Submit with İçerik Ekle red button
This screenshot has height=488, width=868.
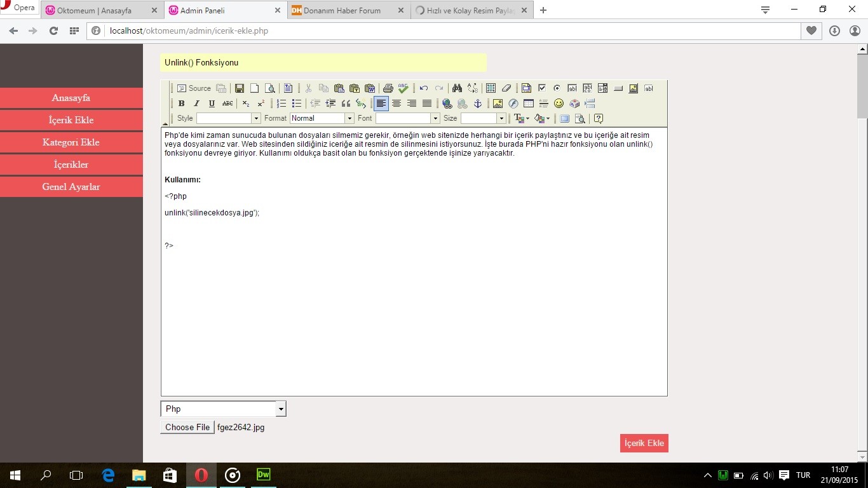[x=644, y=443]
